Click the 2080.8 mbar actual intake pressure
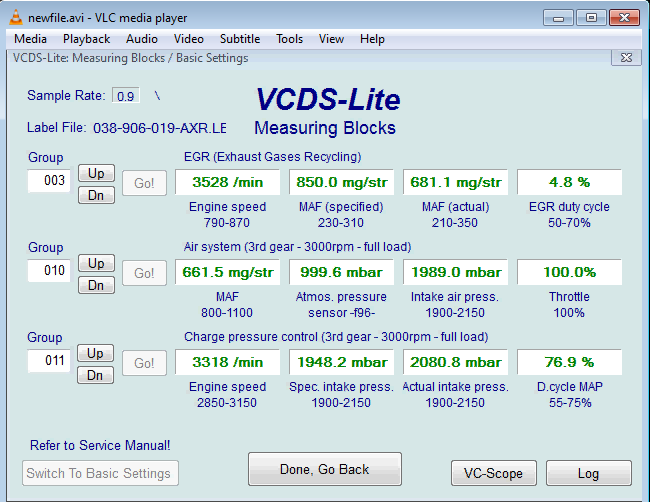Screen dimensions: 650x502 (x=455, y=362)
